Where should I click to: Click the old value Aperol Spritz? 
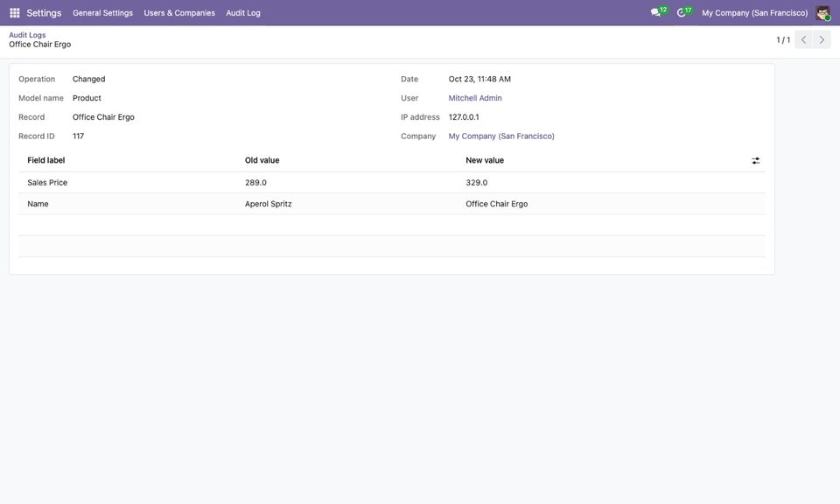(269, 204)
